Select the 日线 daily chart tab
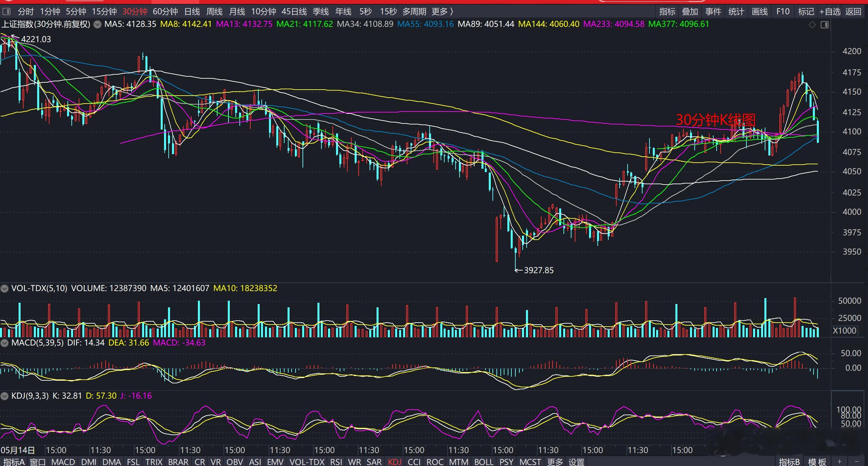 click(192, 11)
